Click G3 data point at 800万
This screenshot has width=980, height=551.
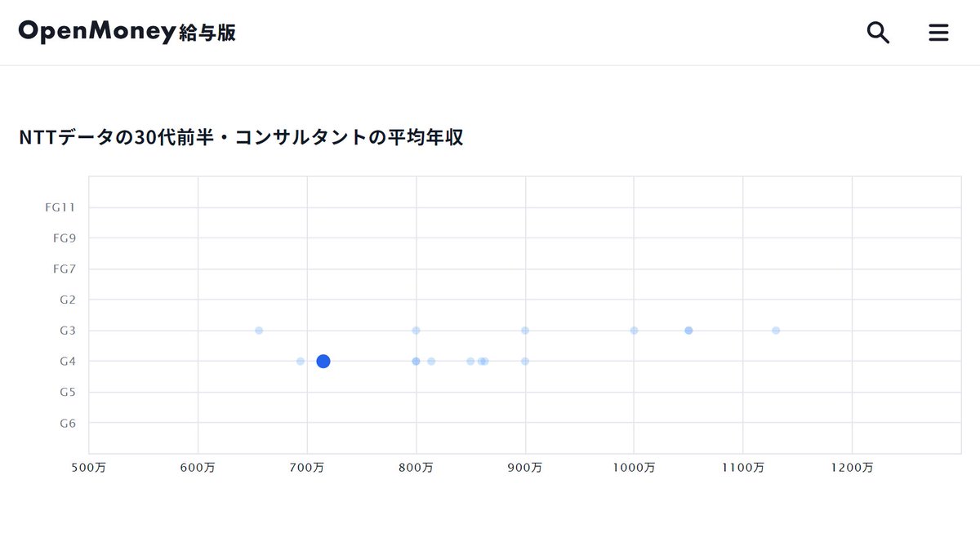416,331
